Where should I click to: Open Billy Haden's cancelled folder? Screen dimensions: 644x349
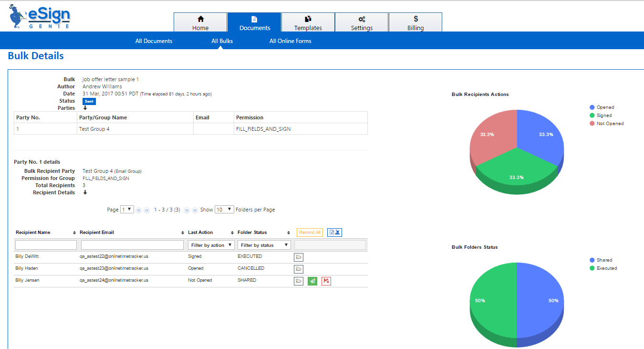298,269
